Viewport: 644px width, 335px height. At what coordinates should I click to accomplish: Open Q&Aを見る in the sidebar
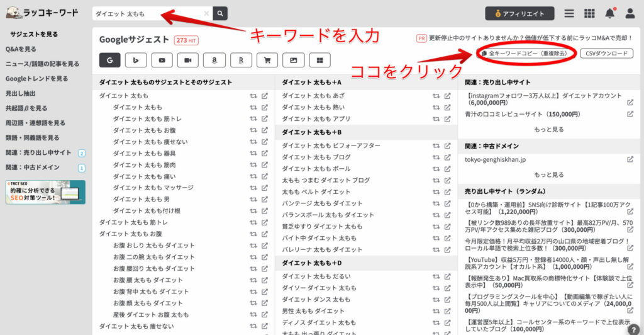pyautogui.click(x=21, y=49)
